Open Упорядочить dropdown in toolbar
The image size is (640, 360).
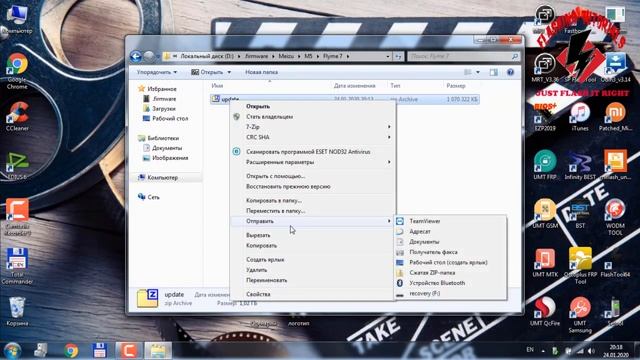click(157, 72)
